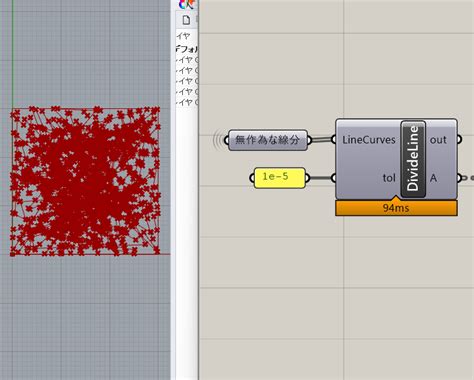The height and width of the screenshot is (380, 474).
Task: Click the input grip of 1e-5 panel
Action: click(252, 178)
